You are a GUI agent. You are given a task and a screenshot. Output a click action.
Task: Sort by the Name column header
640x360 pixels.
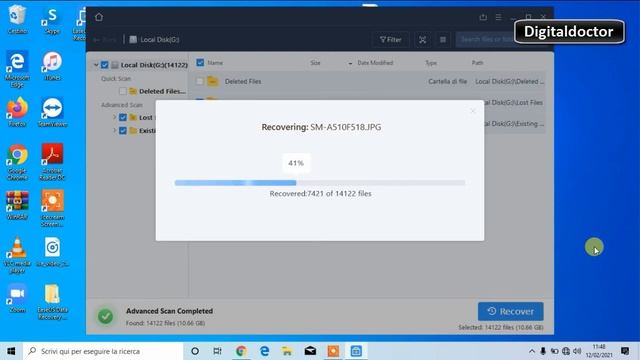tap(215, 63)
